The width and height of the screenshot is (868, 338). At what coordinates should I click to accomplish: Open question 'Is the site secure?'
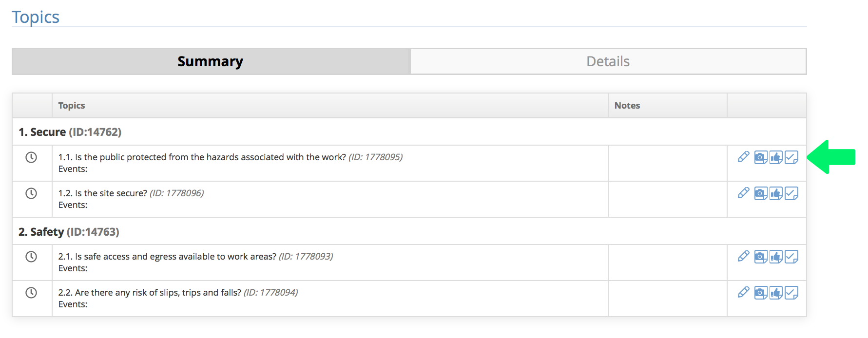coord(111,193)
